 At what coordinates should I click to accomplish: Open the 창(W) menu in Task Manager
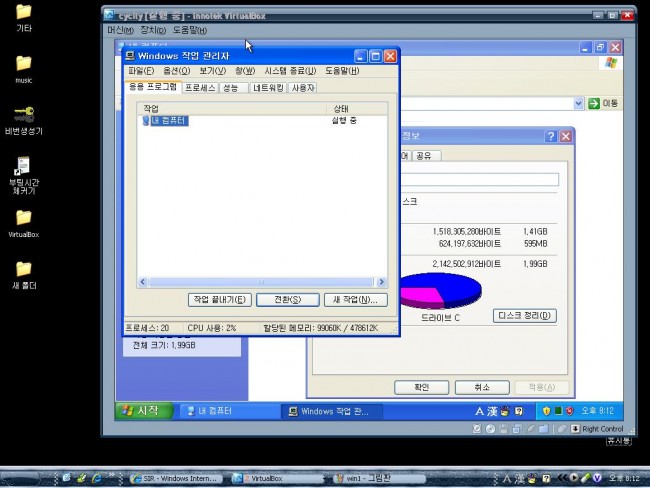(245, 71)
